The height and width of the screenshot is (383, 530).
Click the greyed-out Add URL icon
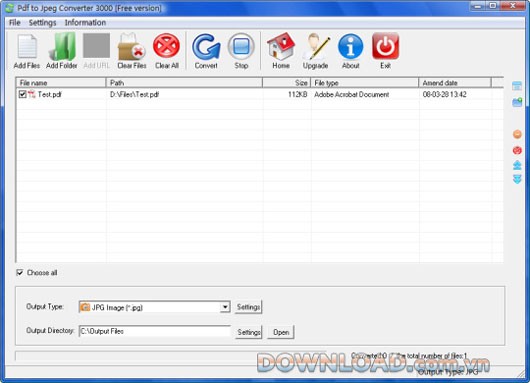click(x=97, y=46)
